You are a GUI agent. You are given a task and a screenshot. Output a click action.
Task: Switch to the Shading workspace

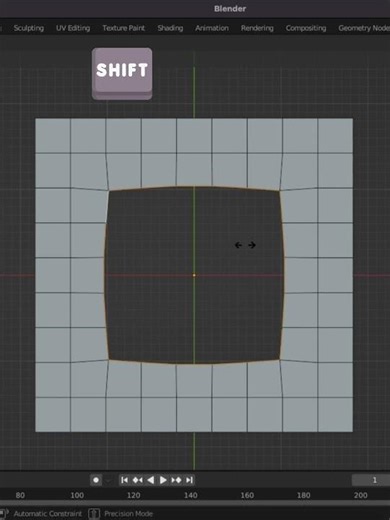click(170, 28)
